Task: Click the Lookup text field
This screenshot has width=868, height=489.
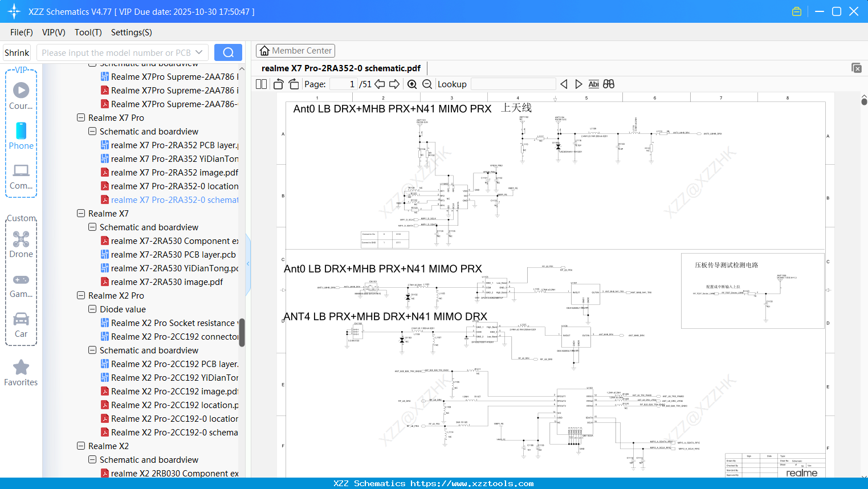Action: click(514, 84)
